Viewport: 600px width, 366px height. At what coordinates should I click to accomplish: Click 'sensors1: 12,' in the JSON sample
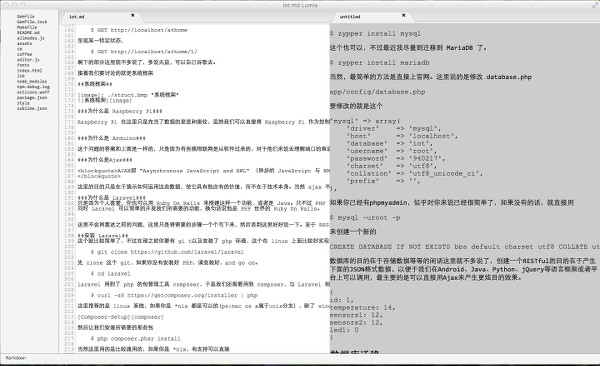[356, 315]
